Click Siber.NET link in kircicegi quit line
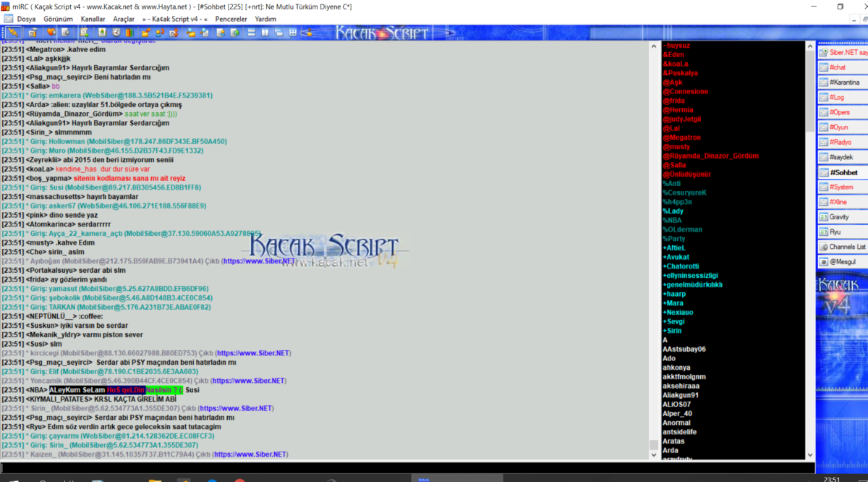The image size is (868, 482). pyautogui.click(x=254, y=353)
